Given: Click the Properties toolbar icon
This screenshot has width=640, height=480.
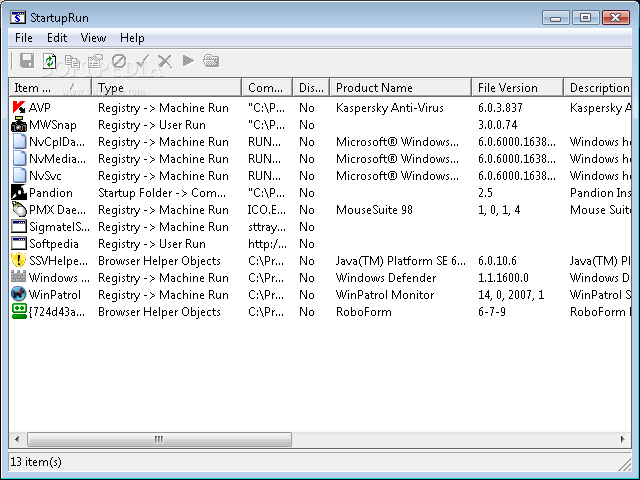Looking at the screenshot, I should [x=96, y=61].
